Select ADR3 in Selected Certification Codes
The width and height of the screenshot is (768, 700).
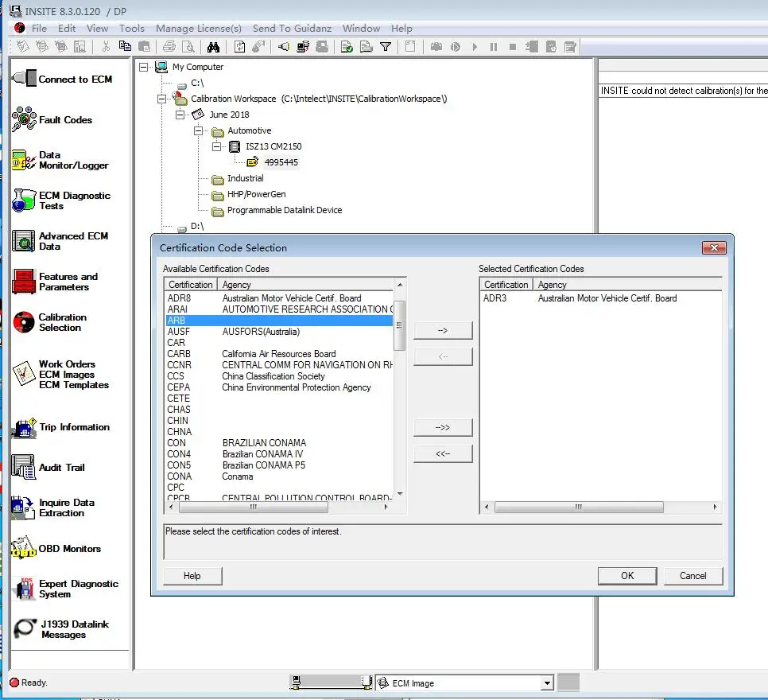(600, 298)
